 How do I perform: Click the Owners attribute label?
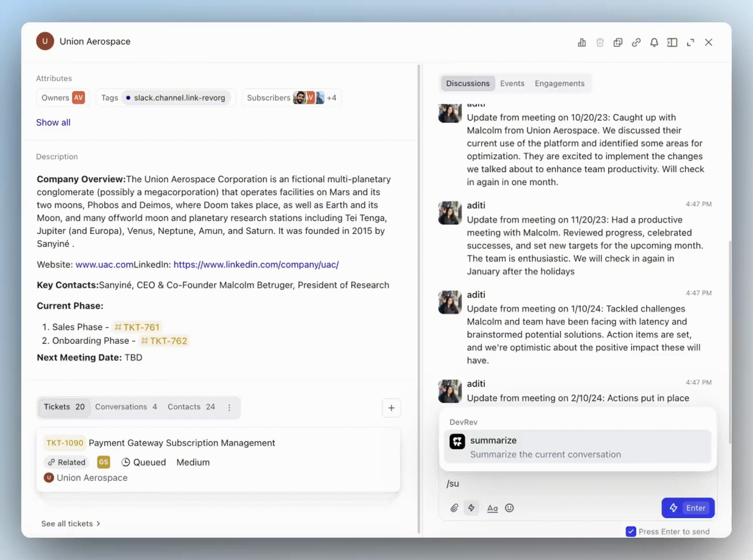pos(55,98)
